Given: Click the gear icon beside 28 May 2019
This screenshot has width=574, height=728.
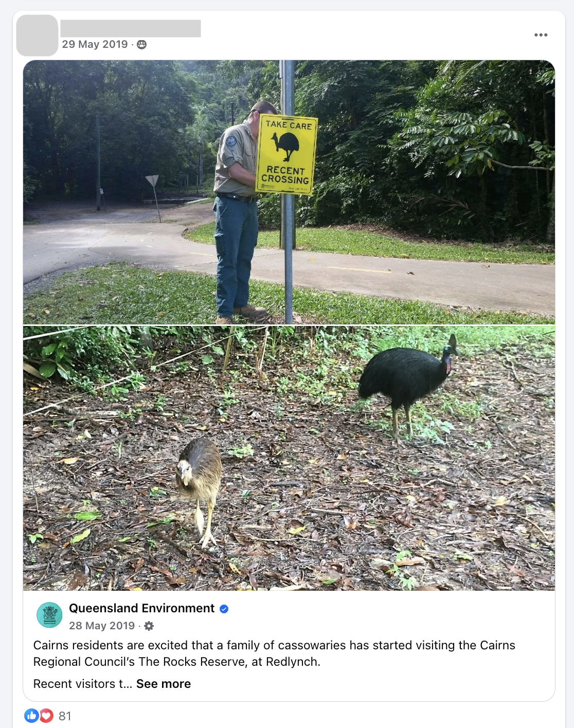Looking at the screenshot, I should (x=149, y=626).
